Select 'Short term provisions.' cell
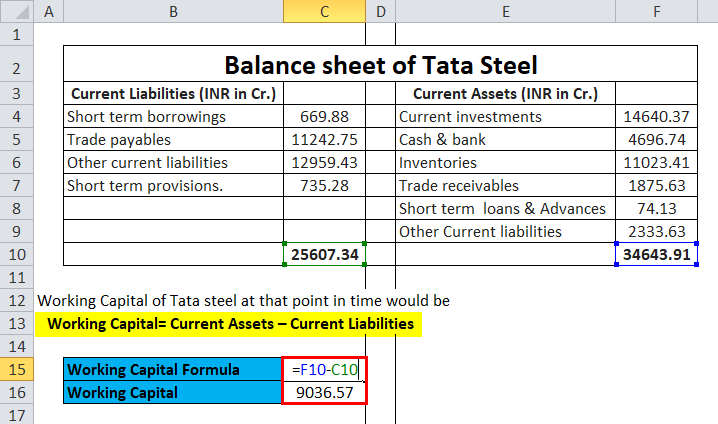 tap(174, 185)
